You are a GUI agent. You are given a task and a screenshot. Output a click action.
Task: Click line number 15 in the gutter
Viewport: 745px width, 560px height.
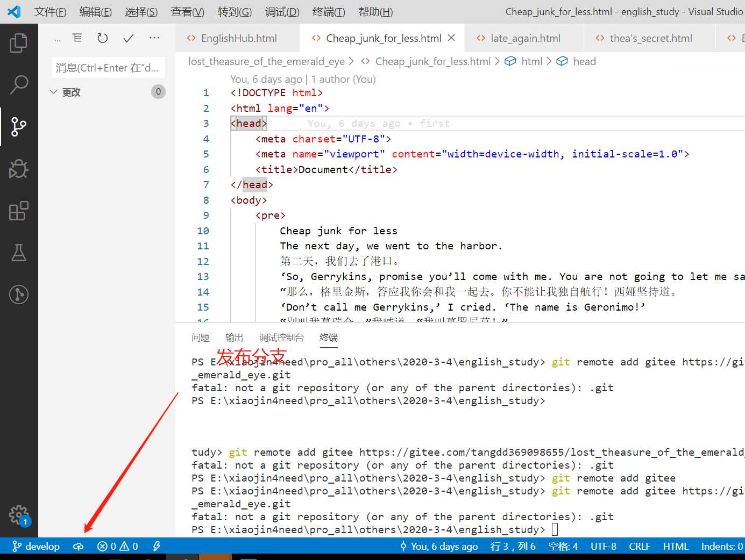point(203,307)
